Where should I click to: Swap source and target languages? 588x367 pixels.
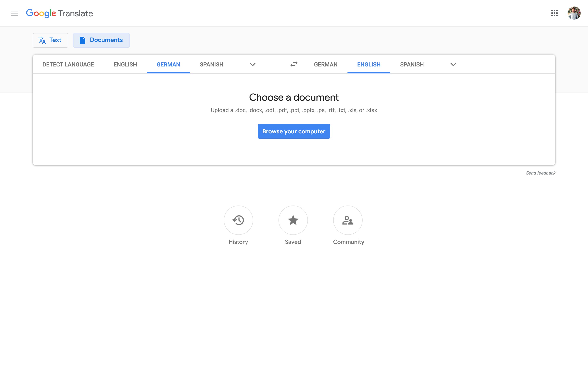[x=294, y=64]
